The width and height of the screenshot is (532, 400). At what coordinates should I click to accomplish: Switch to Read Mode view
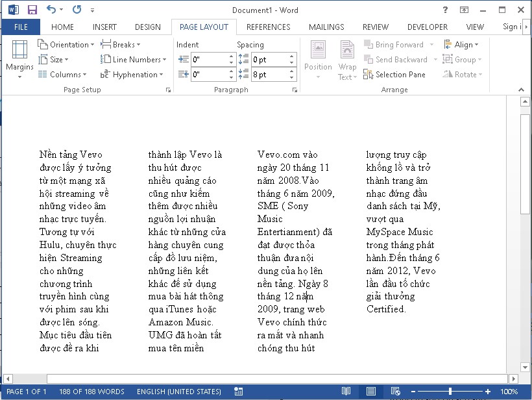click(x=347, y=392)
